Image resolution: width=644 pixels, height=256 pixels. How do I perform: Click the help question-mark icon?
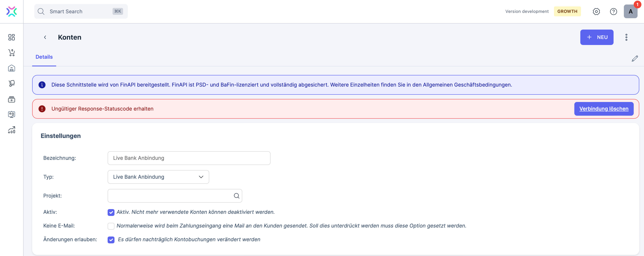point(613,12)
